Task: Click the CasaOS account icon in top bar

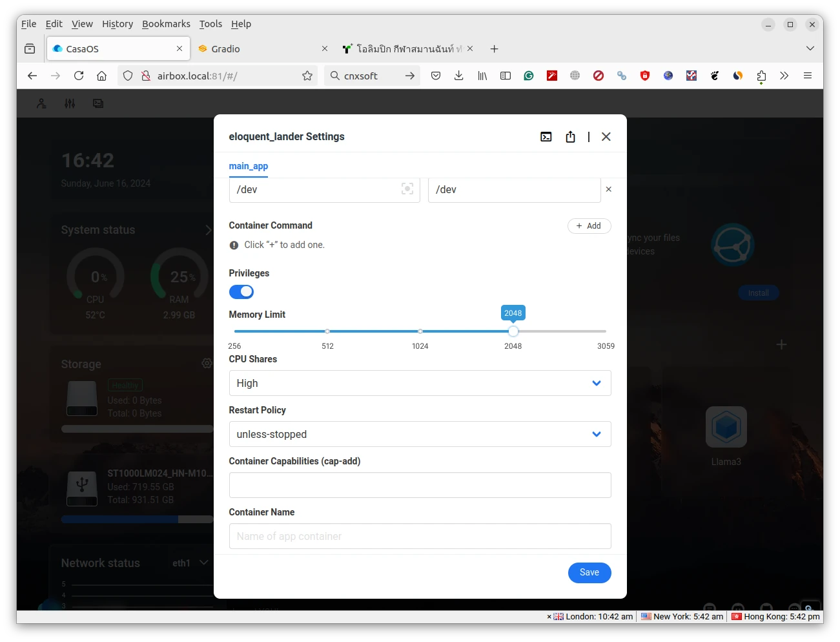Action: (41, 103)
